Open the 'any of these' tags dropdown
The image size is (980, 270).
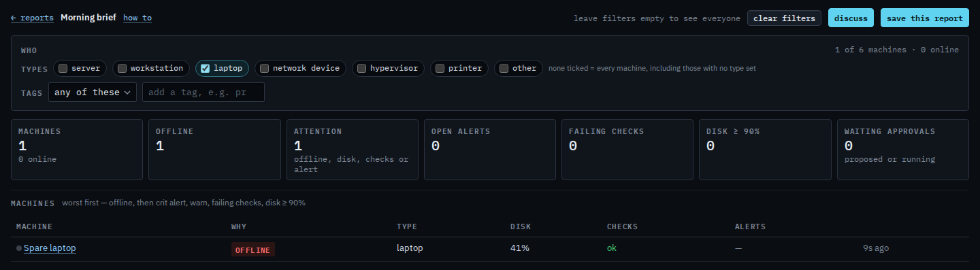coord(93,92)
